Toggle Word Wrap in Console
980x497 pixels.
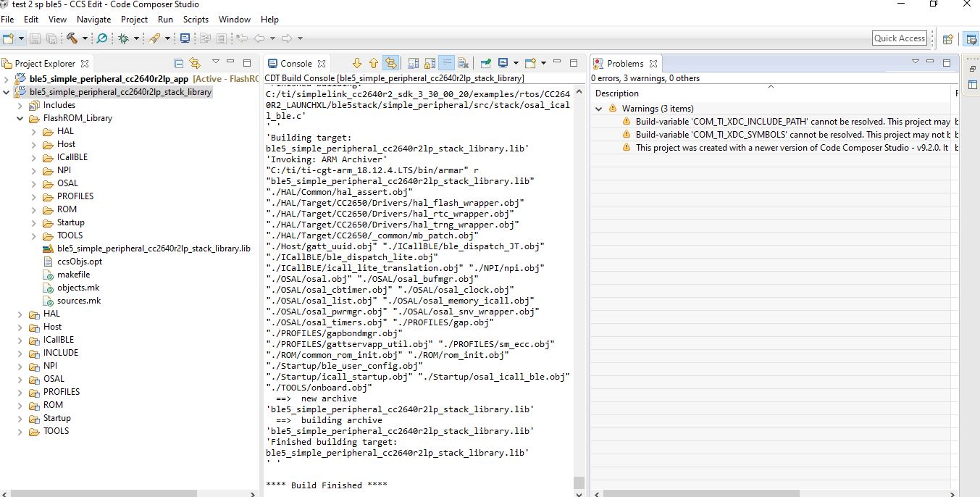(447, 63)
